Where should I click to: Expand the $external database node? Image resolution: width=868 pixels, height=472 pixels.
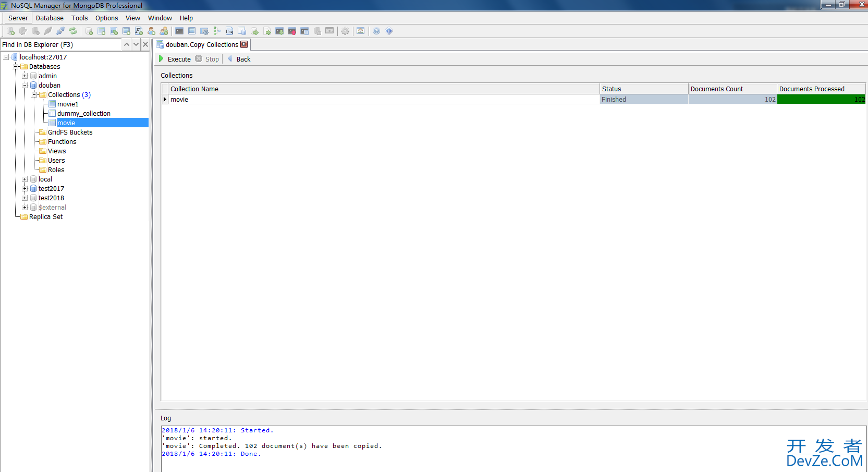[25, 208]
